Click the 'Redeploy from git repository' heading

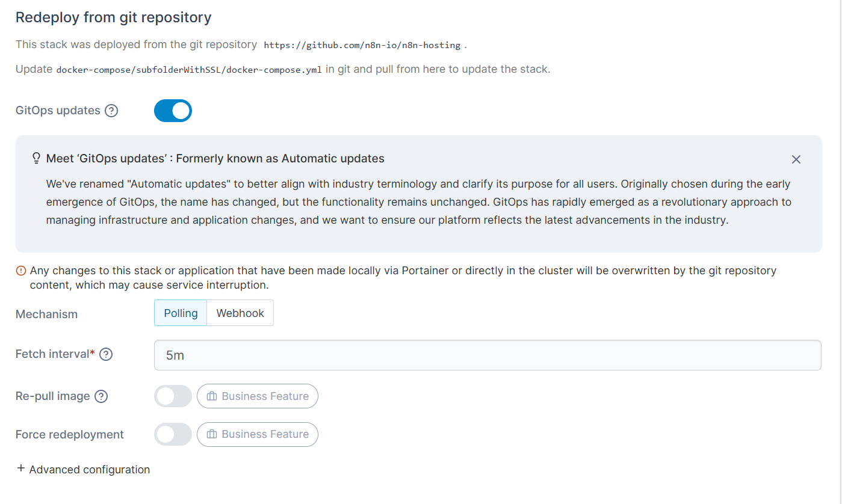[x=114, y=17]
